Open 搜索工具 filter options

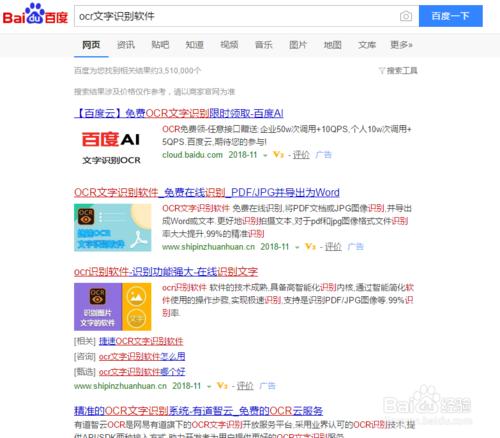[398, 71]
